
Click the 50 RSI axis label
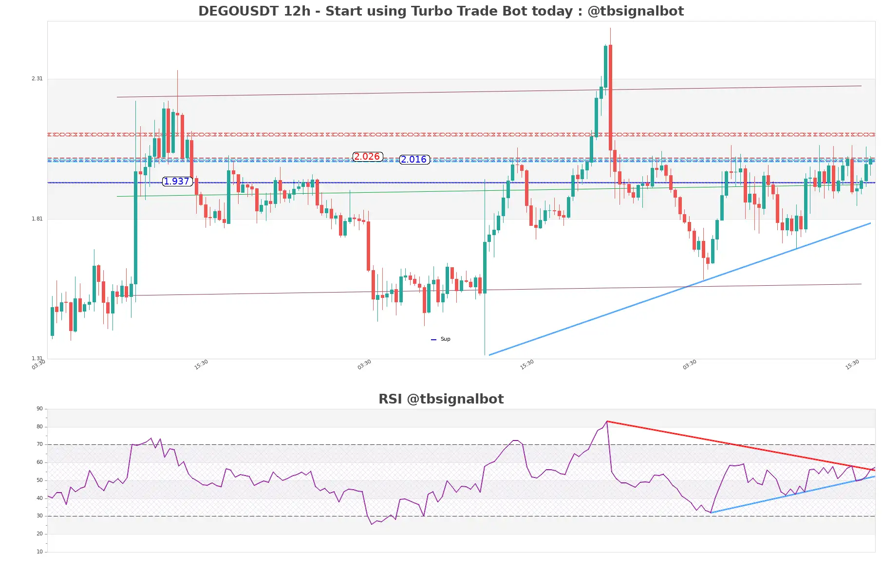pyautogui.click(x=39, y=480)
